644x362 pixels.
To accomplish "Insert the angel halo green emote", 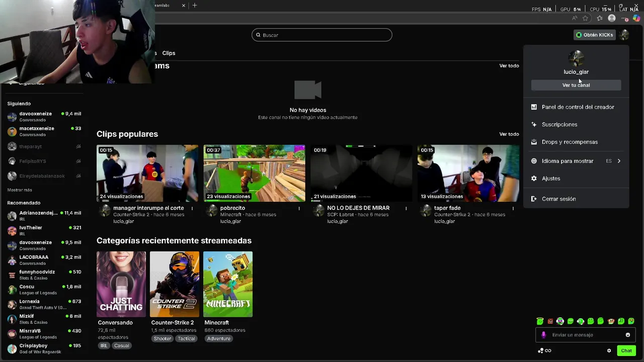I will point(540,321).
